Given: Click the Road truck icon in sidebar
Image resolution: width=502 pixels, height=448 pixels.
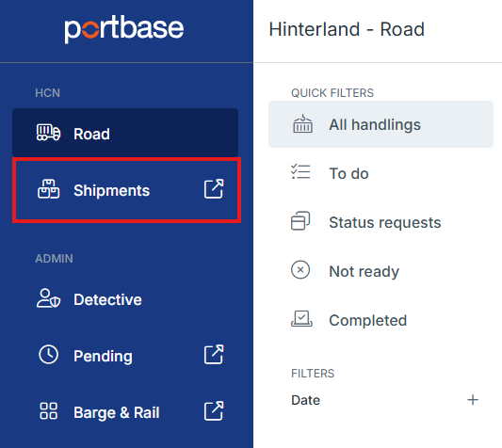Looking at the screenshot, I should point(48,133).
